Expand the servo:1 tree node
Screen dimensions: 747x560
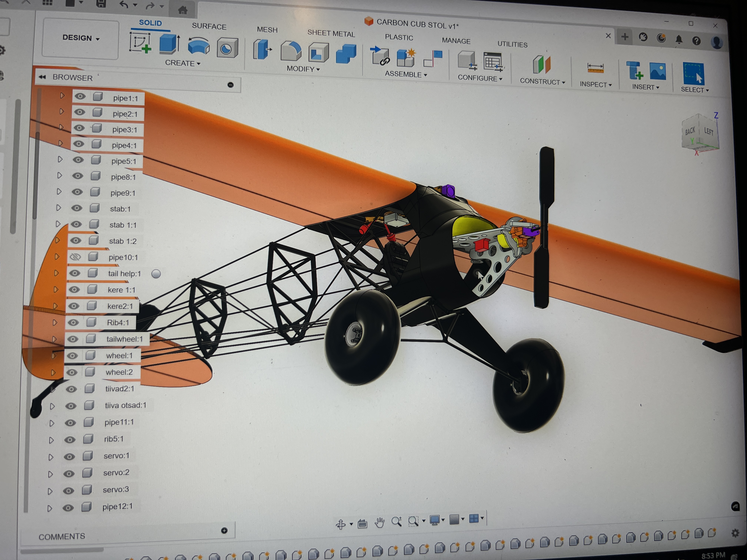[x=51, y=457]
